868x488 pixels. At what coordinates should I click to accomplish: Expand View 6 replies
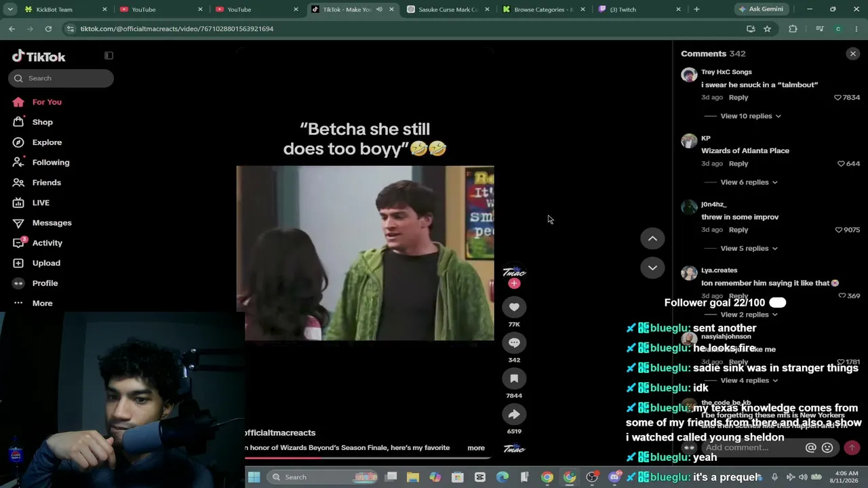[x=749, y=182]
